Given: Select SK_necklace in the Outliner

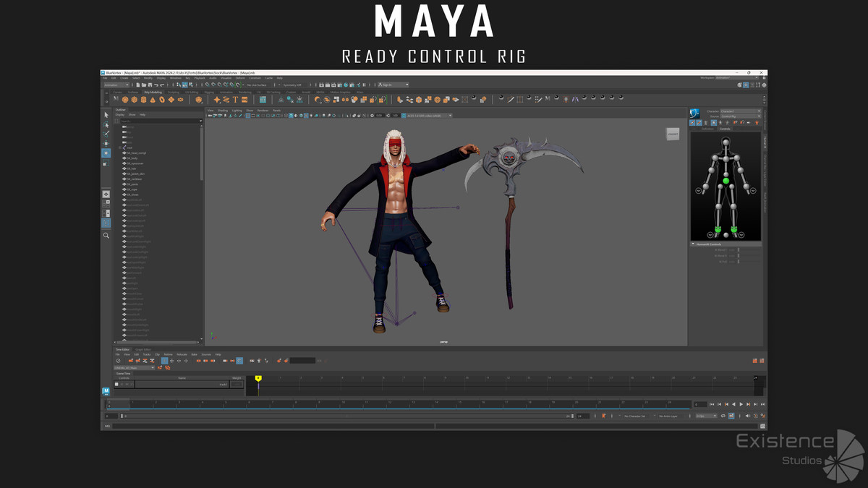Looking at the screenshot, I should [135, 179].
